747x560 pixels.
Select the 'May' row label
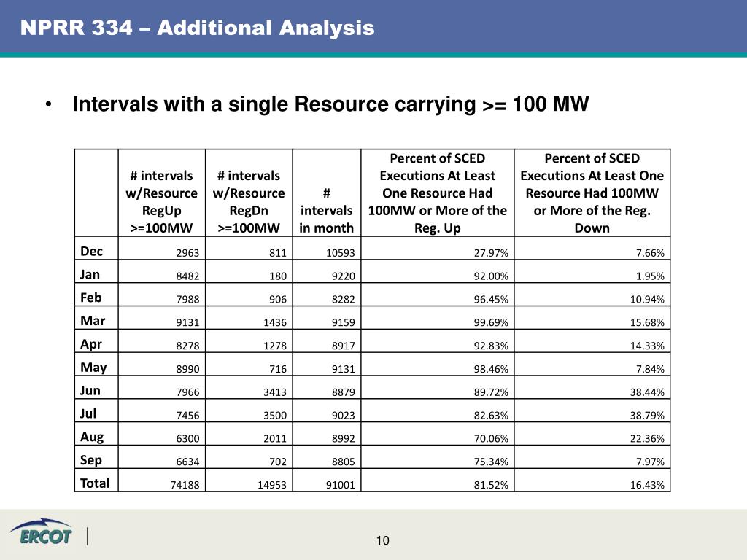93,367
